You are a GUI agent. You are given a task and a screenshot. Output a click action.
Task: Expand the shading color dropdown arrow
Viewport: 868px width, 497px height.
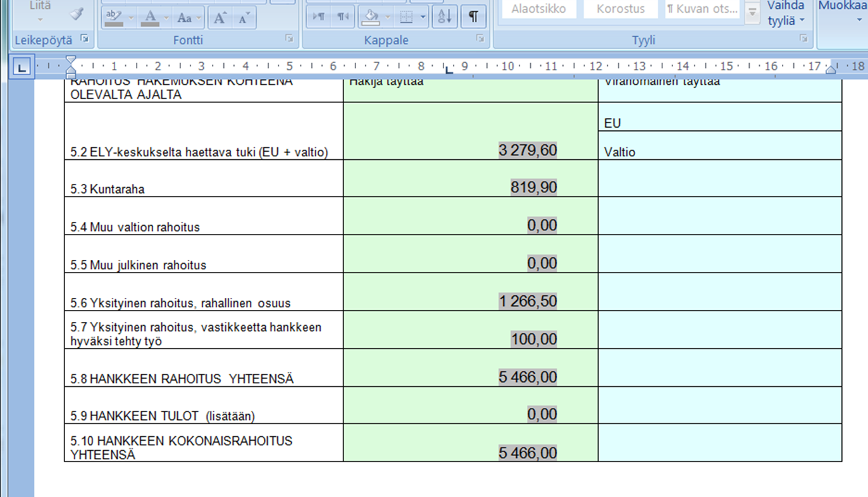387,18
